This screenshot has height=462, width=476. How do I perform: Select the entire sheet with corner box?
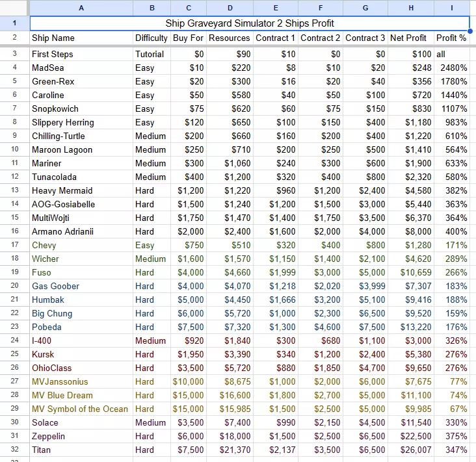pos(14,8)
